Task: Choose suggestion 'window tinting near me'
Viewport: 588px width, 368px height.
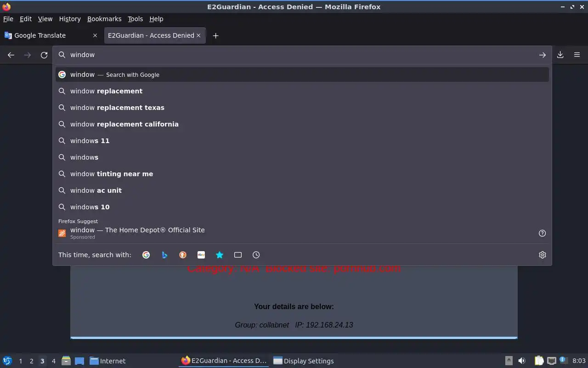Action: tap(302, 174)
